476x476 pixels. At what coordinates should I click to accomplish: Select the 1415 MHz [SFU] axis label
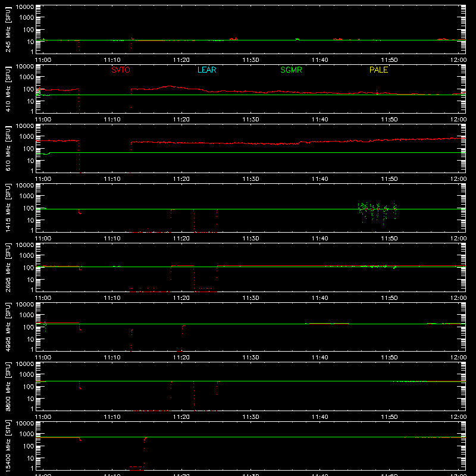point(8,208)
